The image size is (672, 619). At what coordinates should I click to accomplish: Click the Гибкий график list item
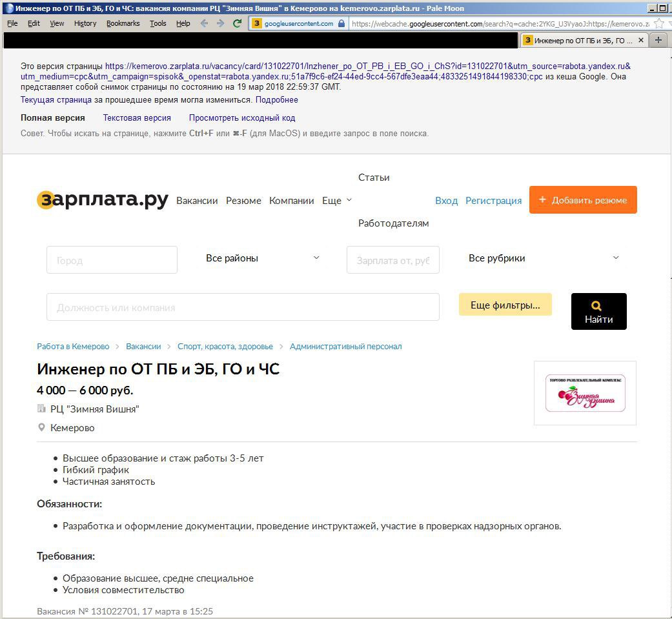[96, 470]
